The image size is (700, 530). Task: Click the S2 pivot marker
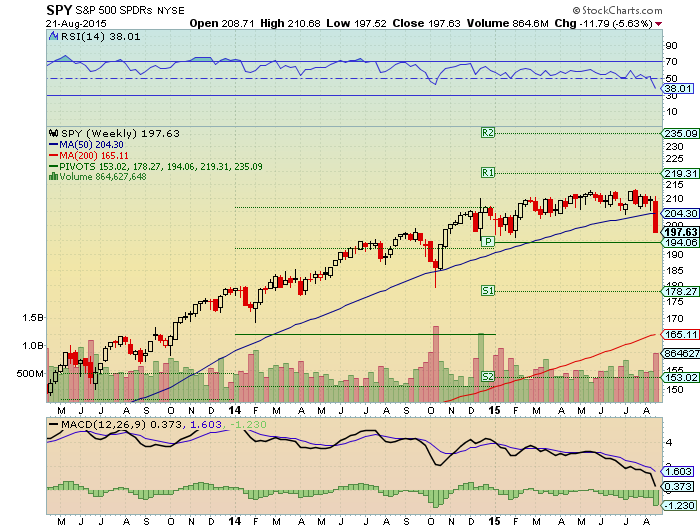tap(488, 377)
